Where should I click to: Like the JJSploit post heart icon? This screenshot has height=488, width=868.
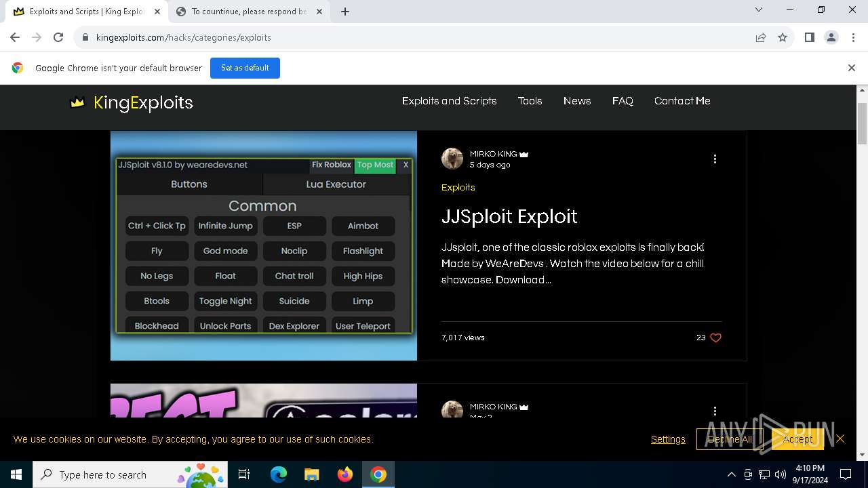pos(715,338)
